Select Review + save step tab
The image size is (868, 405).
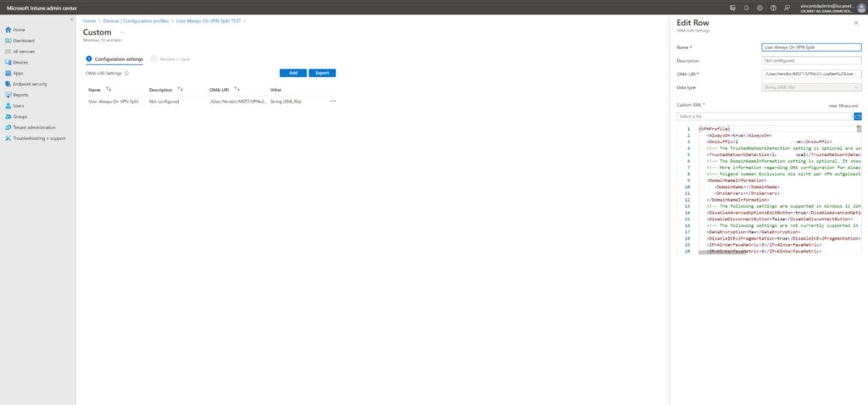click(170, 58)
